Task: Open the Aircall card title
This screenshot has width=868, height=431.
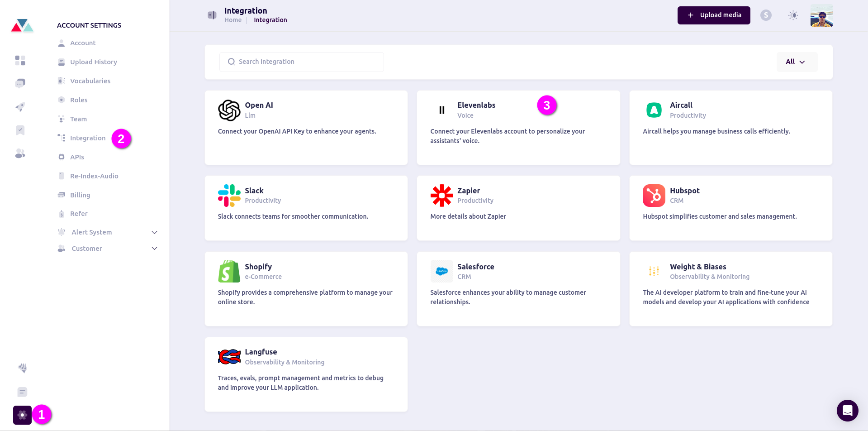Action: 681,105
